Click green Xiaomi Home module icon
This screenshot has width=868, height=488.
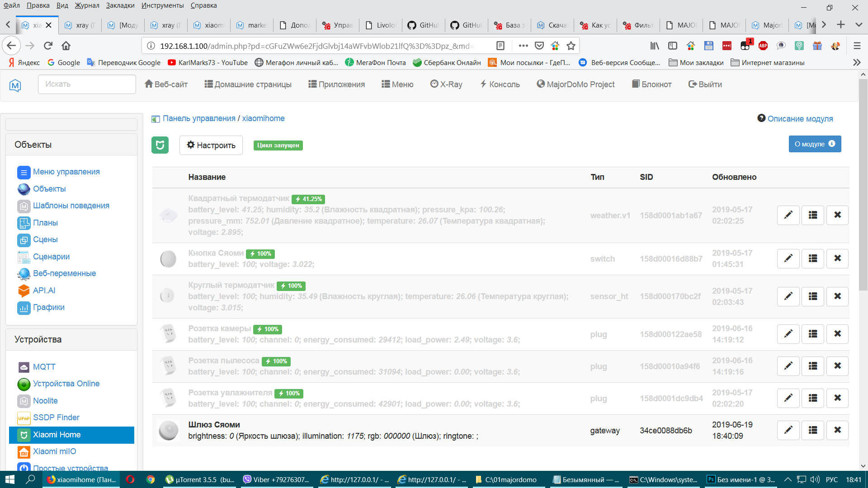click(x=160, y=145)
